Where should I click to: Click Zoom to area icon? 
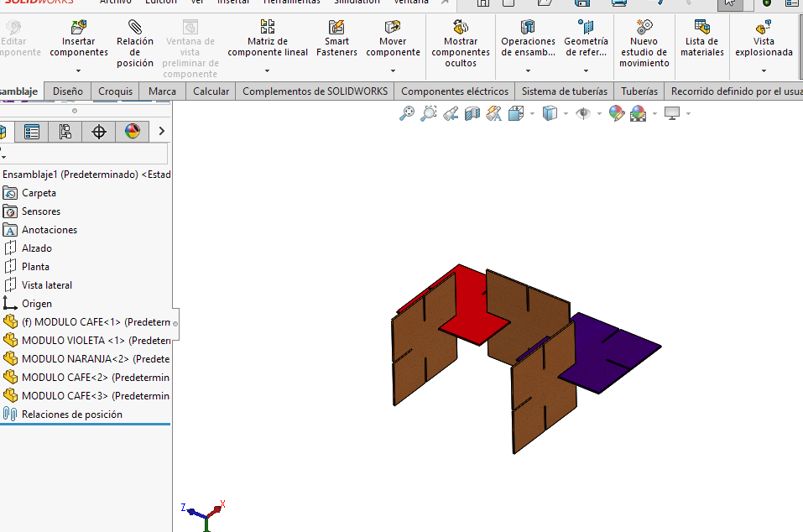click(x=428, y=113)
